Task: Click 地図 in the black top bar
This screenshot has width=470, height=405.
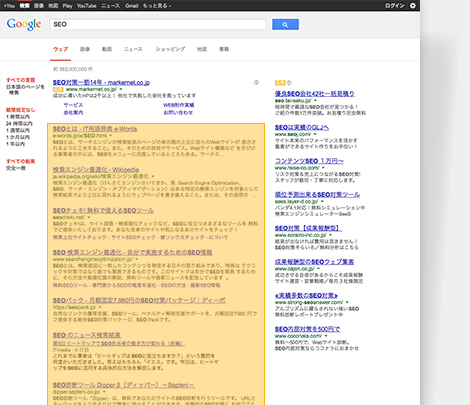Action: coord(53,6)
